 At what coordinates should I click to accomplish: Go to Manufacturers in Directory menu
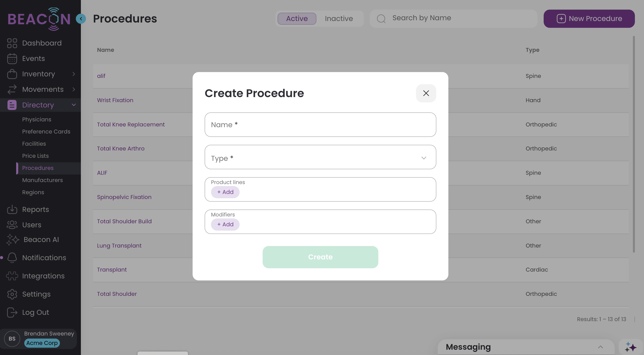click(x=42, y=180)
